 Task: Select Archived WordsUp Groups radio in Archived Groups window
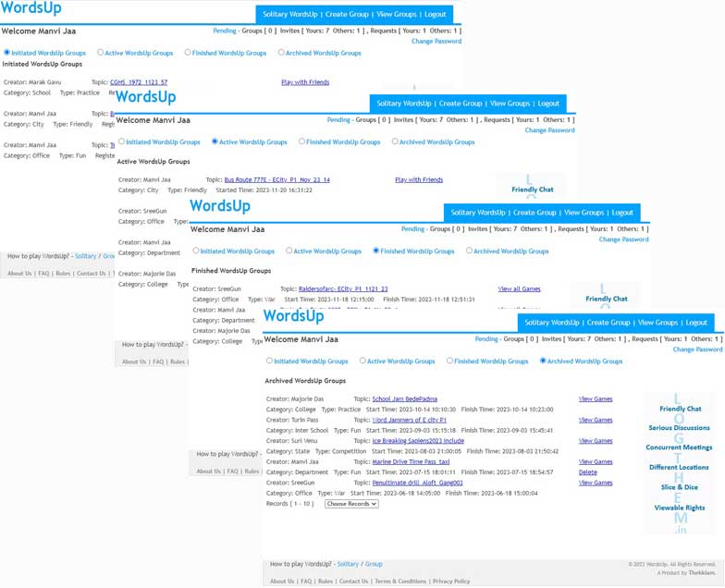pyautogui.click(x=543, y=361)
